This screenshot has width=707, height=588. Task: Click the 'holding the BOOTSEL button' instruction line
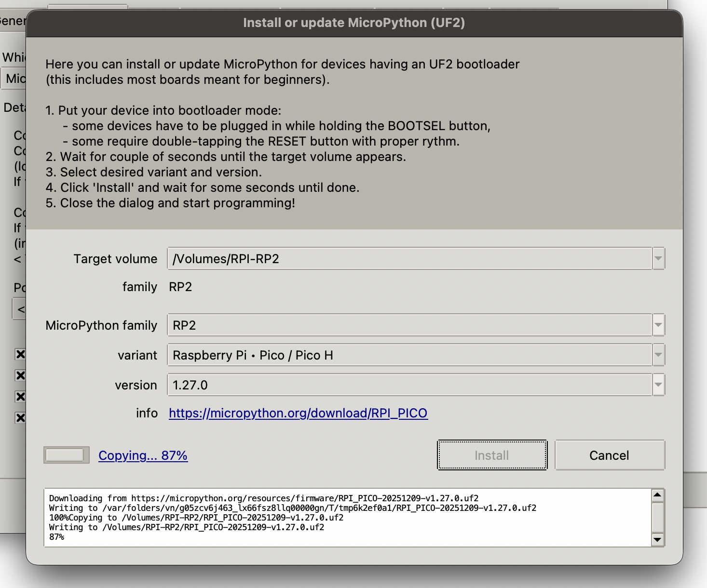click(277, 126)
